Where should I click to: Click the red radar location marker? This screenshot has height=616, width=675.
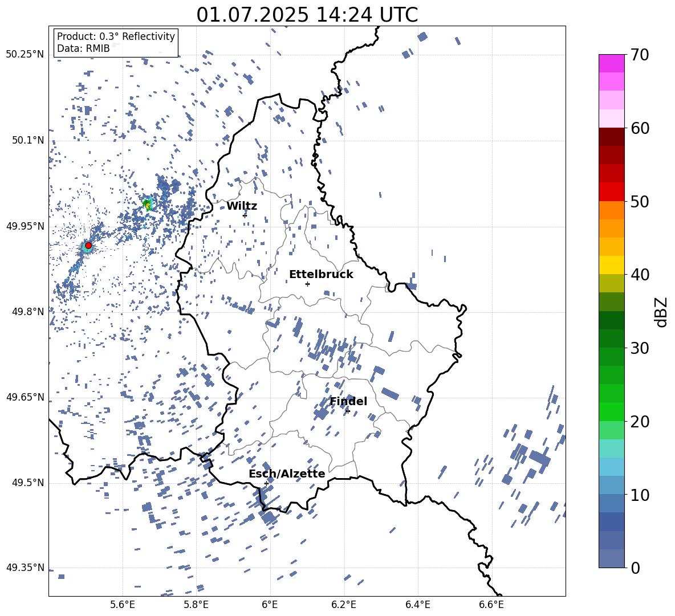(88, 245)
